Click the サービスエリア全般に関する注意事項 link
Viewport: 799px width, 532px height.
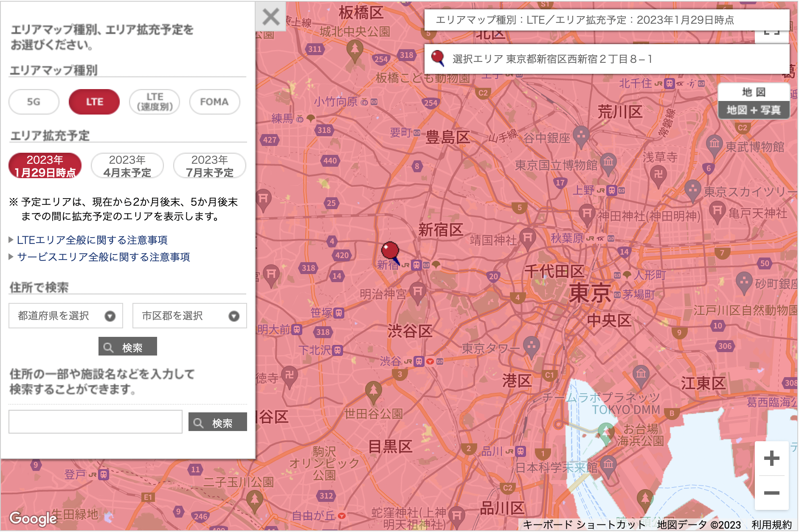coord(103,257)
